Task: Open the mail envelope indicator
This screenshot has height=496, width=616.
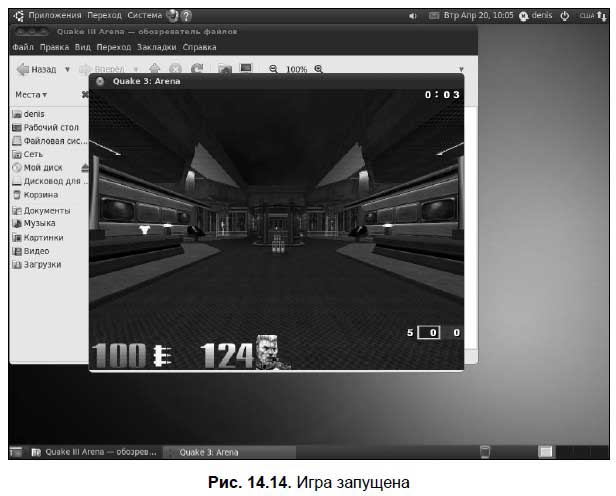Action: pyautogui.click(x=434, y=16)
